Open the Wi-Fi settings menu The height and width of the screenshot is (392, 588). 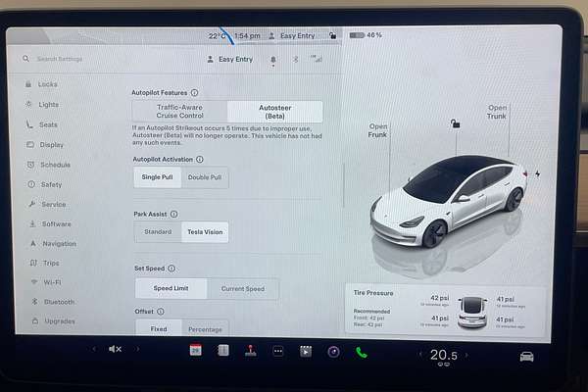pyautogui.click(x=46, y=282)
